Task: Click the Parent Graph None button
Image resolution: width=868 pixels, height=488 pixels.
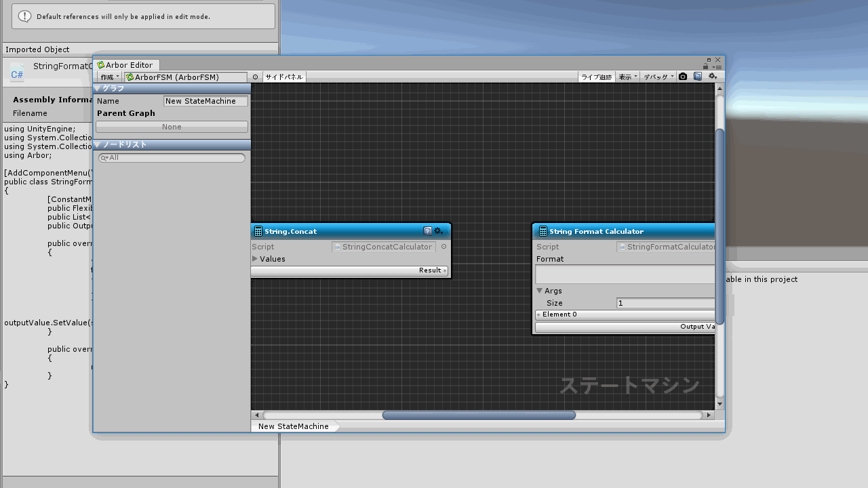Action: pos(172,127)
